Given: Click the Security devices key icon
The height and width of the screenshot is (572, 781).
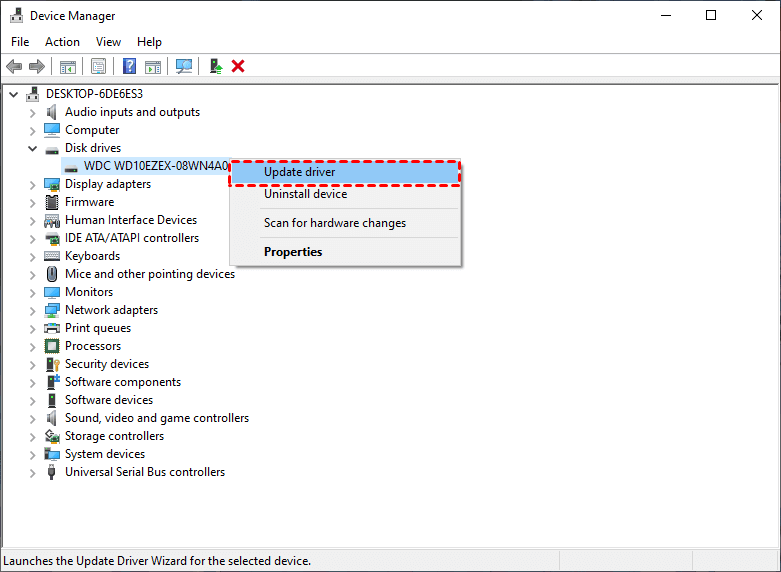Looking at the screenshot, I should pos(52,364).
